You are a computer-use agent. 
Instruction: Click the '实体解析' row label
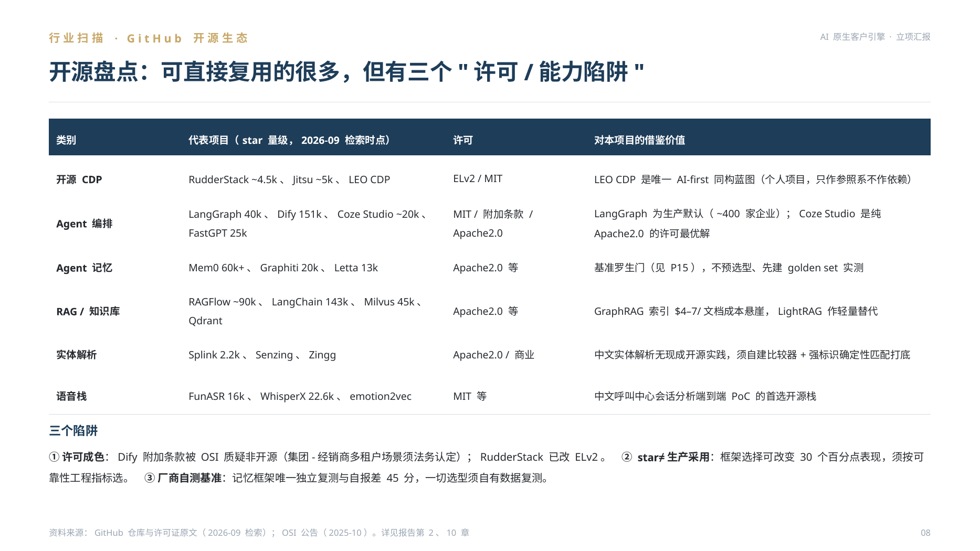tap(77, 355)
